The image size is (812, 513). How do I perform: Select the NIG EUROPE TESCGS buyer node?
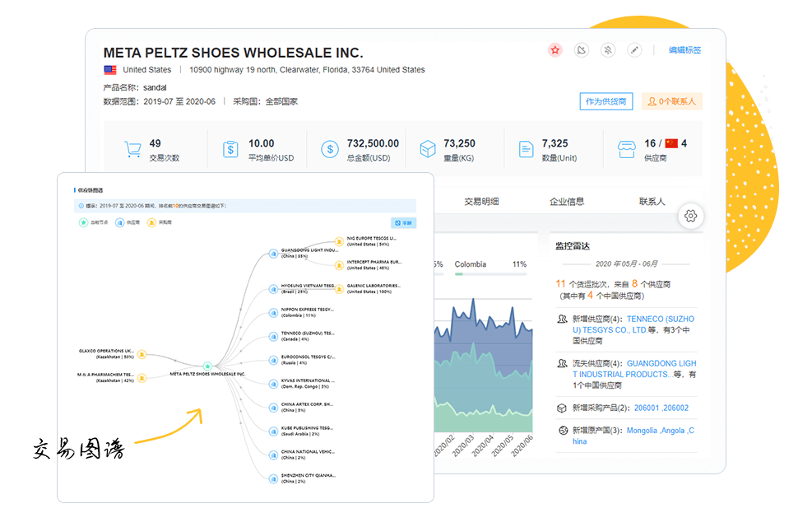coord(339,241)
